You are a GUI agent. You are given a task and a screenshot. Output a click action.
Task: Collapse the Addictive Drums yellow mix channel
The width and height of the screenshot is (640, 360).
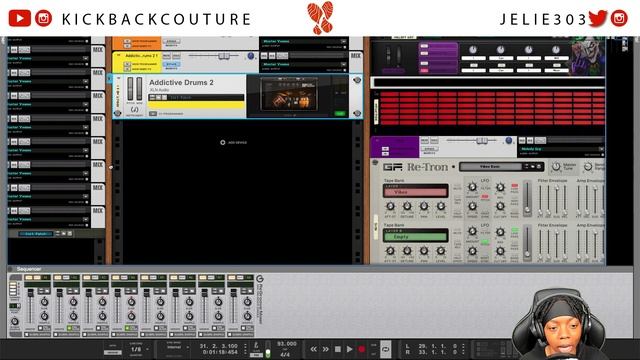click(x=119, y=55)
